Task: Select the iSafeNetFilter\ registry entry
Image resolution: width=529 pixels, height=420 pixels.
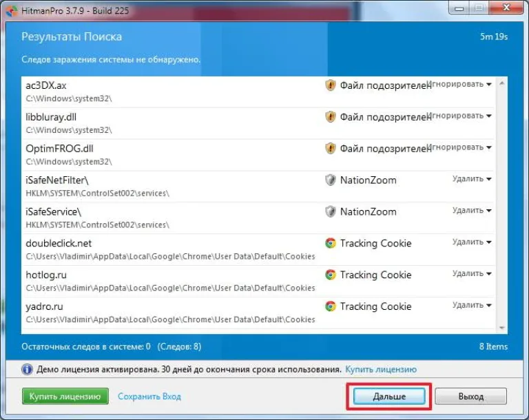Action: tap(258, 187)
